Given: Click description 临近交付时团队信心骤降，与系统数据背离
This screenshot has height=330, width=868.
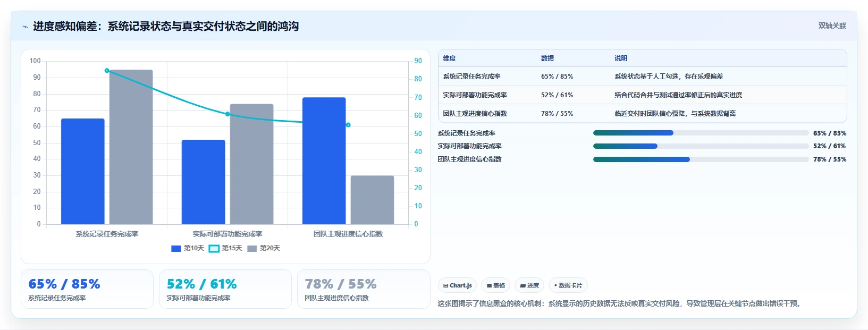Looking at the screenshot, I should tap(675, 114).
